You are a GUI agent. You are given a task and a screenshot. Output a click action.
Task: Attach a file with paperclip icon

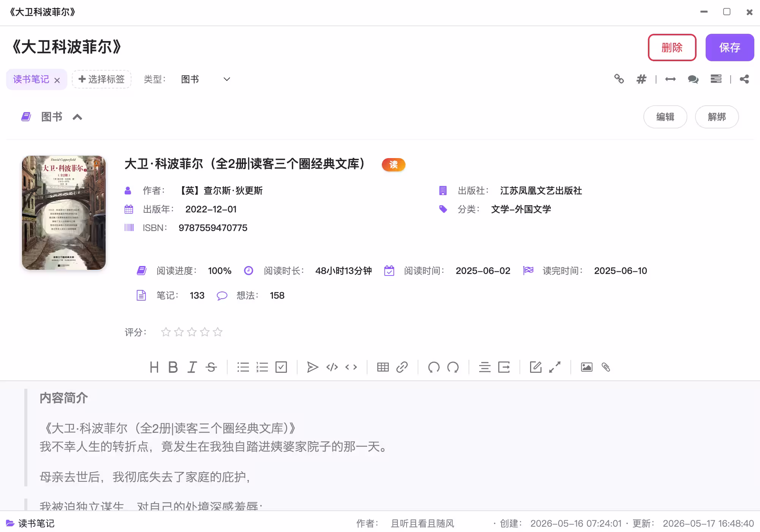pyautogui.click(x=606, y=367)
